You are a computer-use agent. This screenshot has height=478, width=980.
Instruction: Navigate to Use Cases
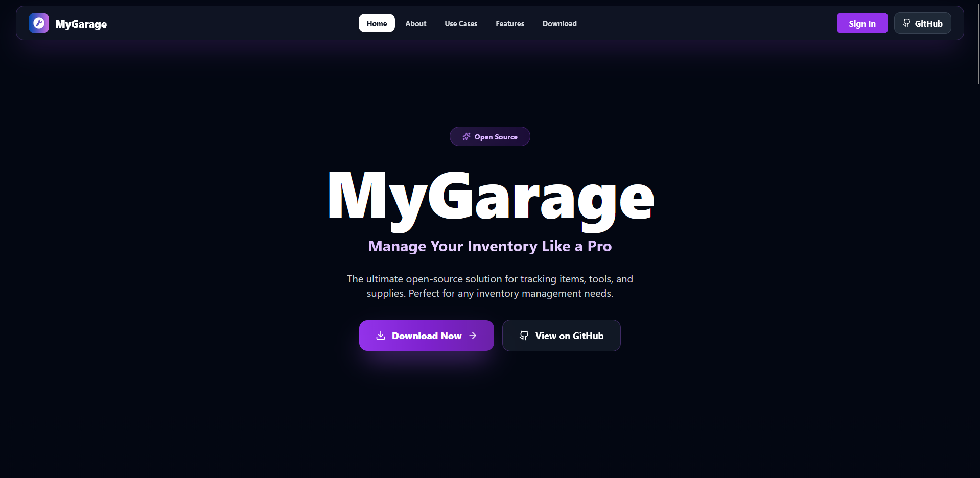tap(460, 23)
